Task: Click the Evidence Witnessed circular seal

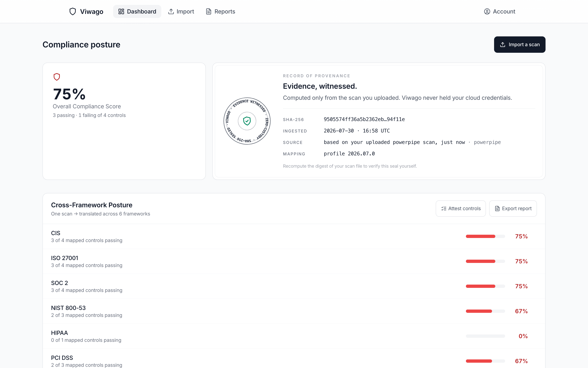Action: pyautogui.click(x=247, y=121)
